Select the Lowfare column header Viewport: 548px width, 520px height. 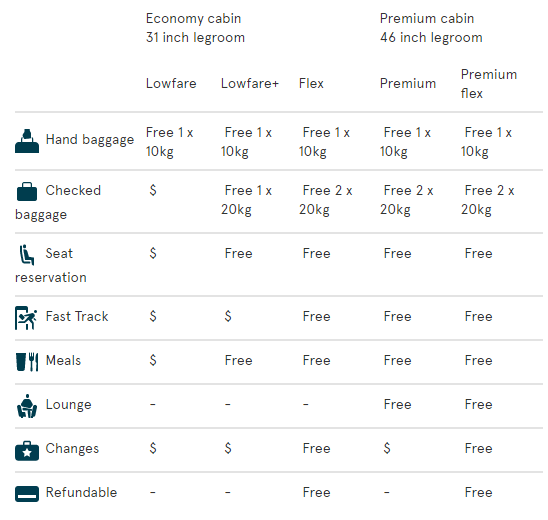click(171, 84)
